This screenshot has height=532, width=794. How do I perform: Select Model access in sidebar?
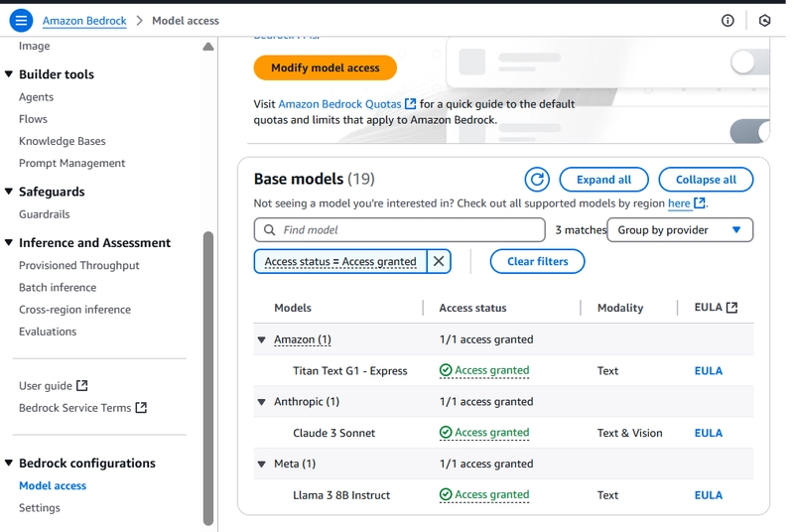coord(53,485)
